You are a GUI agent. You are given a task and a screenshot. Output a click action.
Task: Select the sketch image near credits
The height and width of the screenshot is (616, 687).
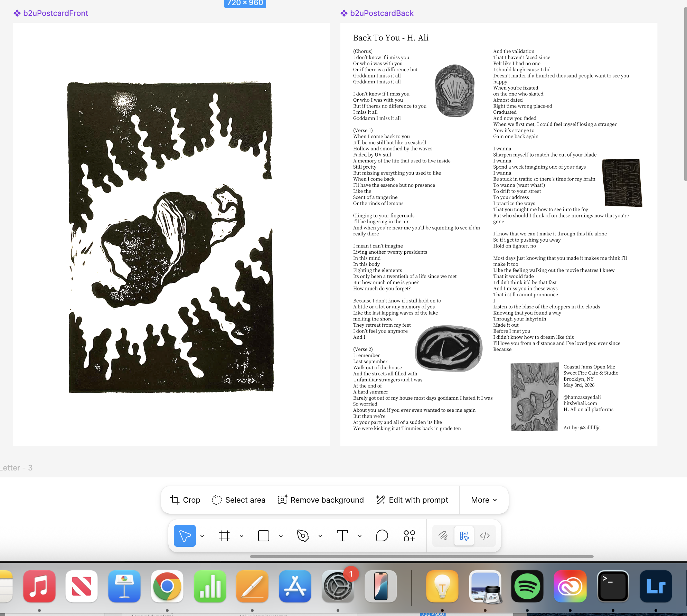(x=535, y=396)
